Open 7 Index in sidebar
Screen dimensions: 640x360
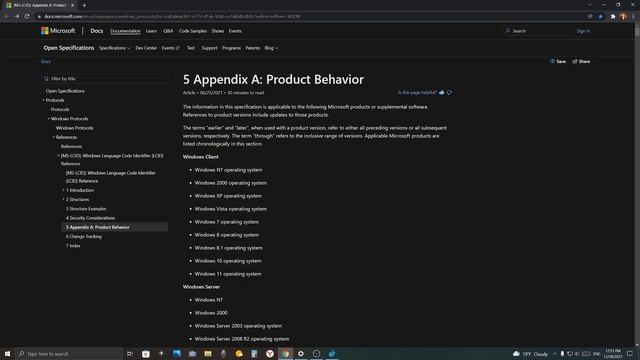tap(73, 246)
